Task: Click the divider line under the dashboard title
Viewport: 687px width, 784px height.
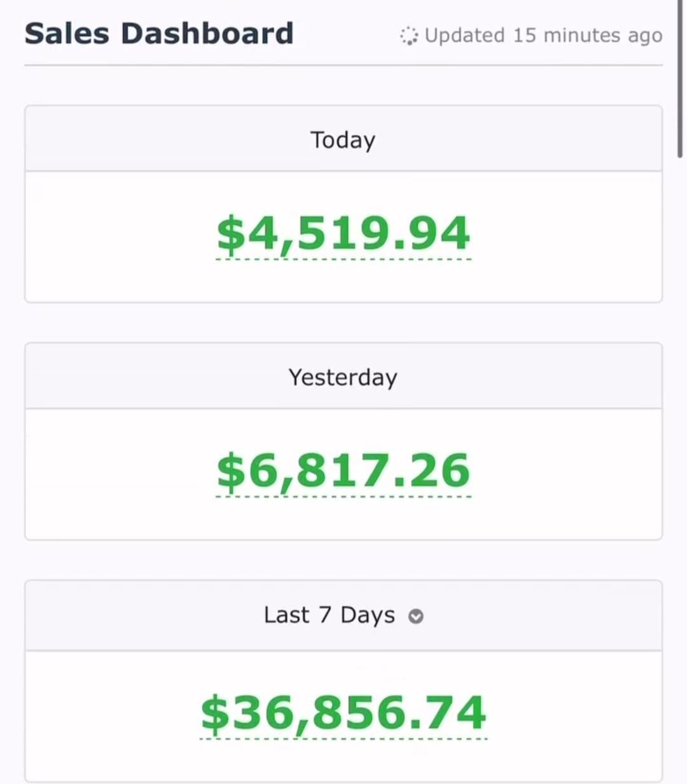Action: (x=343, y=65)
